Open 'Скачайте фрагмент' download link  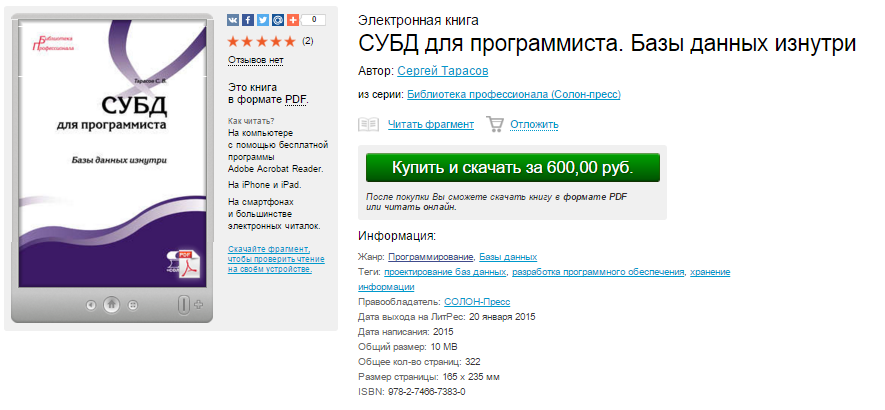[x=276, y=259]
